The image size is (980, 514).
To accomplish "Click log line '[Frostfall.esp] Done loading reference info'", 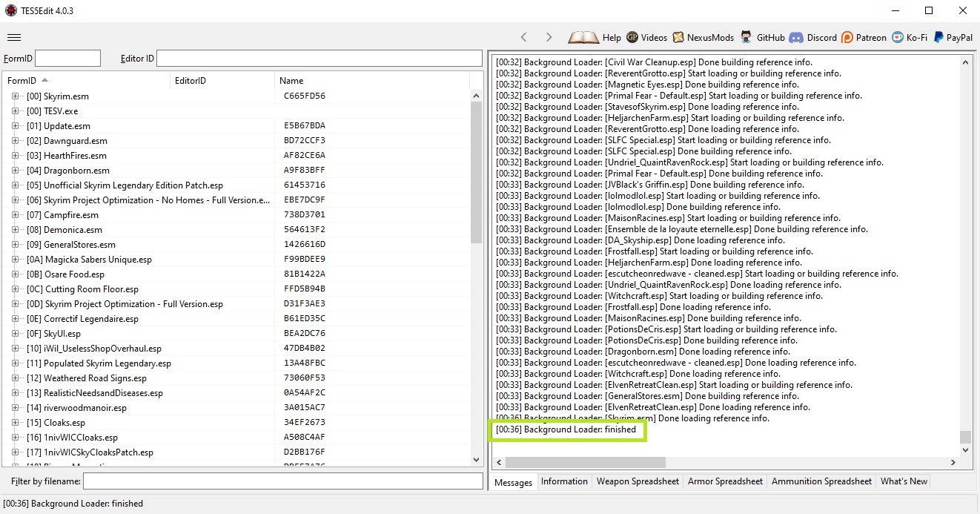I will coord(633,307).
